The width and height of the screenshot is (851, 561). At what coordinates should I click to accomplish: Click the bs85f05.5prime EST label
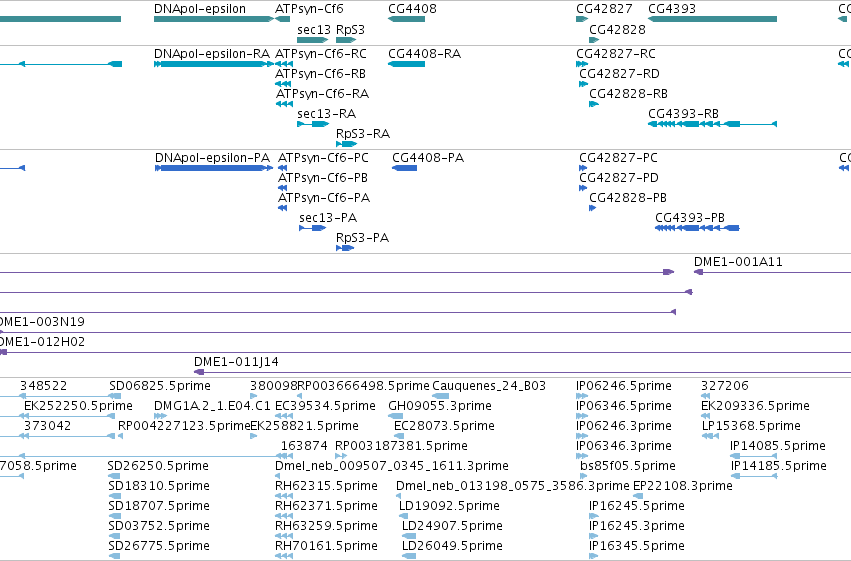[x=628, y=467]
